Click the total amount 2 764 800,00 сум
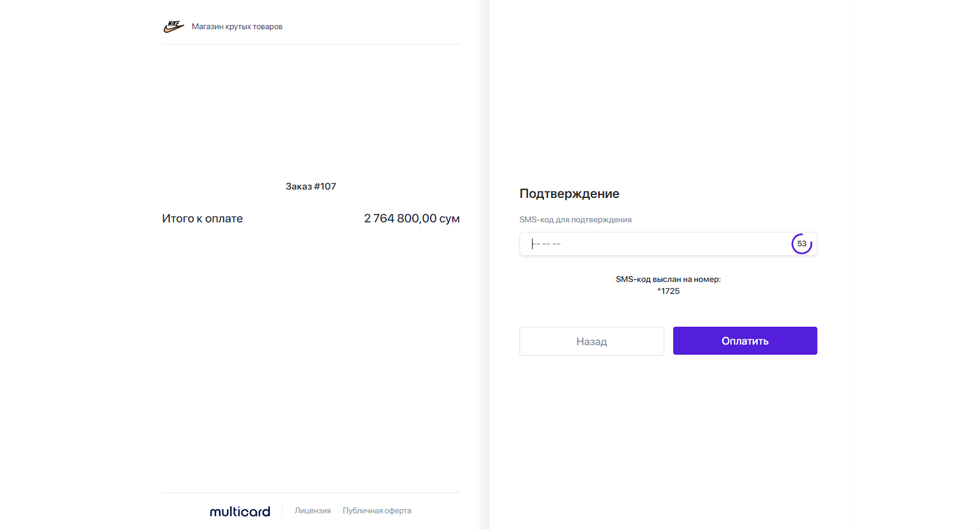The height and width of the screenshot is (530, 980). [412, 219]
